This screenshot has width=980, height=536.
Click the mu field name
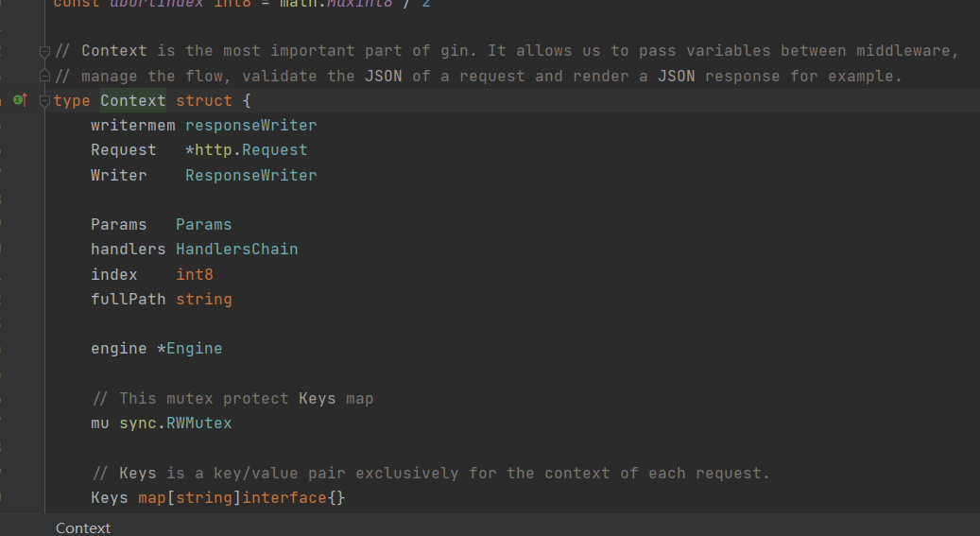(100, 424)
